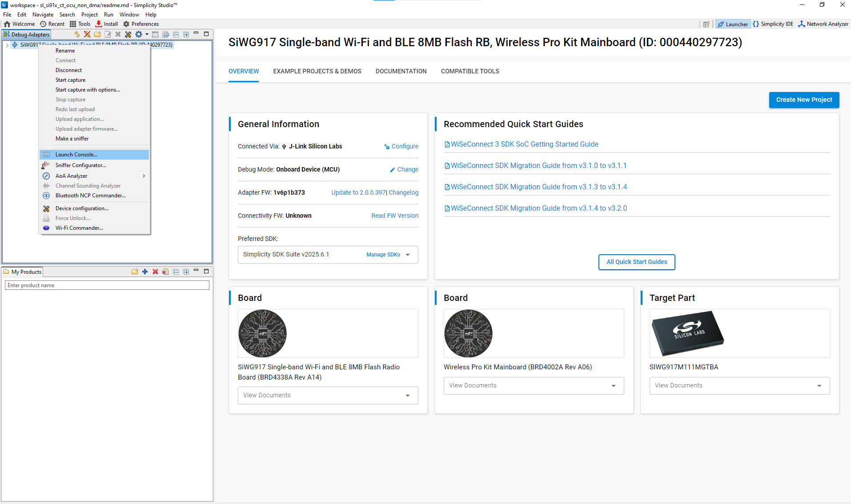Click the wrench device configuration icon in Debug Adapters toolbar
The height and width of the screenshot is (504, 851).
pyautogui.click(x=128, y=34)
